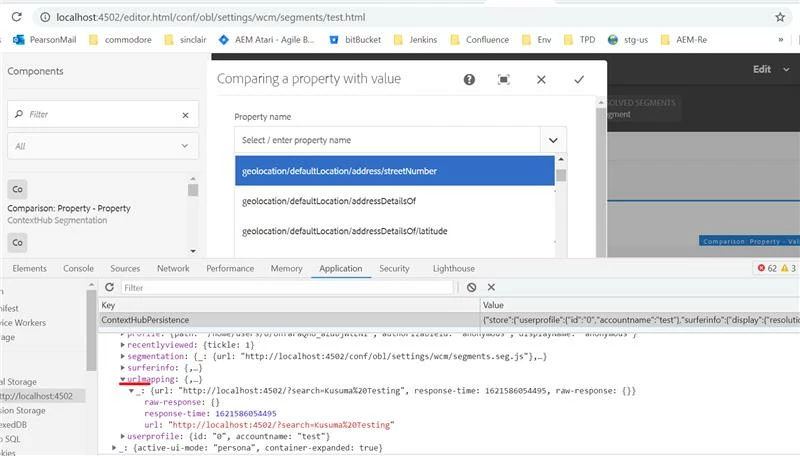Open the Application DevTools tab

tap(341, 268)
